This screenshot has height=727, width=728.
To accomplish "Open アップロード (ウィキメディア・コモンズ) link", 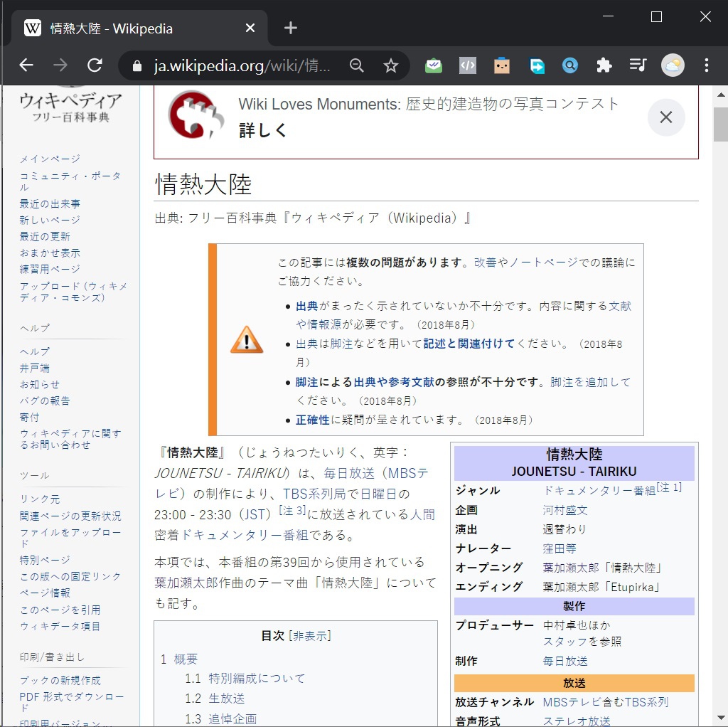I will coord(73,292).
